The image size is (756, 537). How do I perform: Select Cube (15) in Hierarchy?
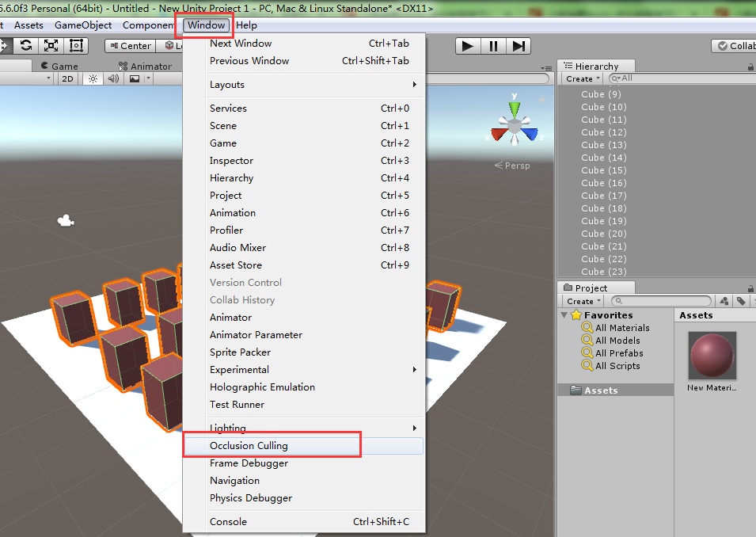[604, 170]
